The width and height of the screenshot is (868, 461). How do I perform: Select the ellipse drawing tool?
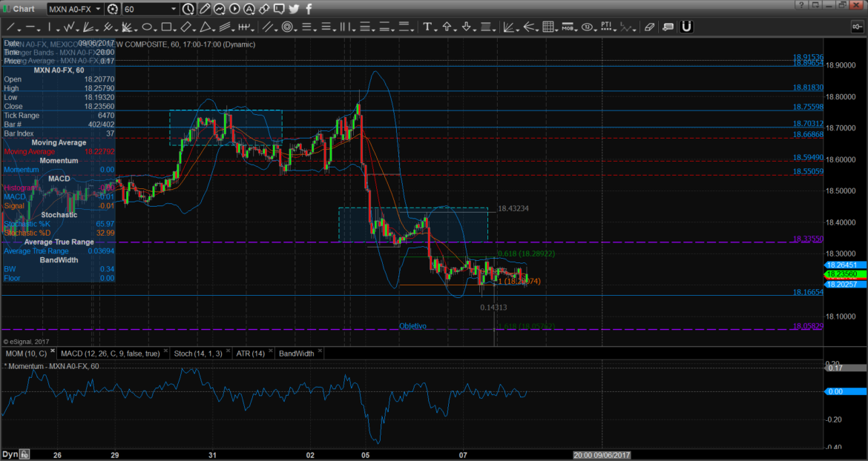point(147,27)
